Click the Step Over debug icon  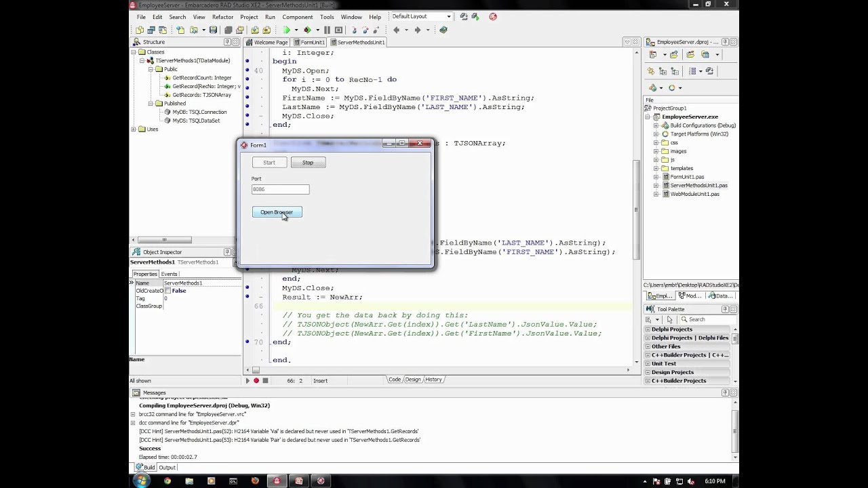pos(365,30)
